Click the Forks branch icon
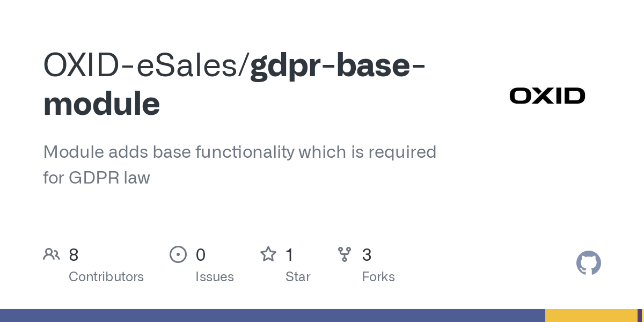 pos(344,254)
